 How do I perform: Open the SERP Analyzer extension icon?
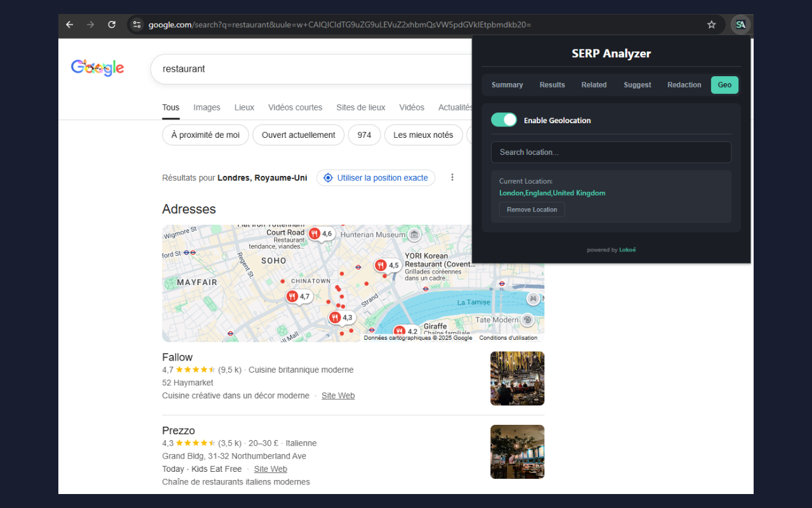coord(740,25)
